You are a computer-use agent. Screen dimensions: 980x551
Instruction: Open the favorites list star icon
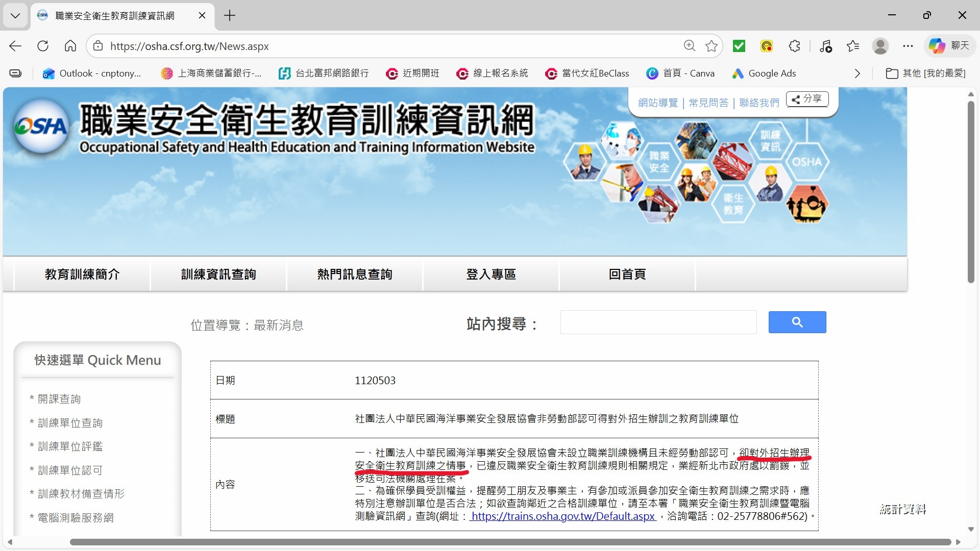click(852, 46)
